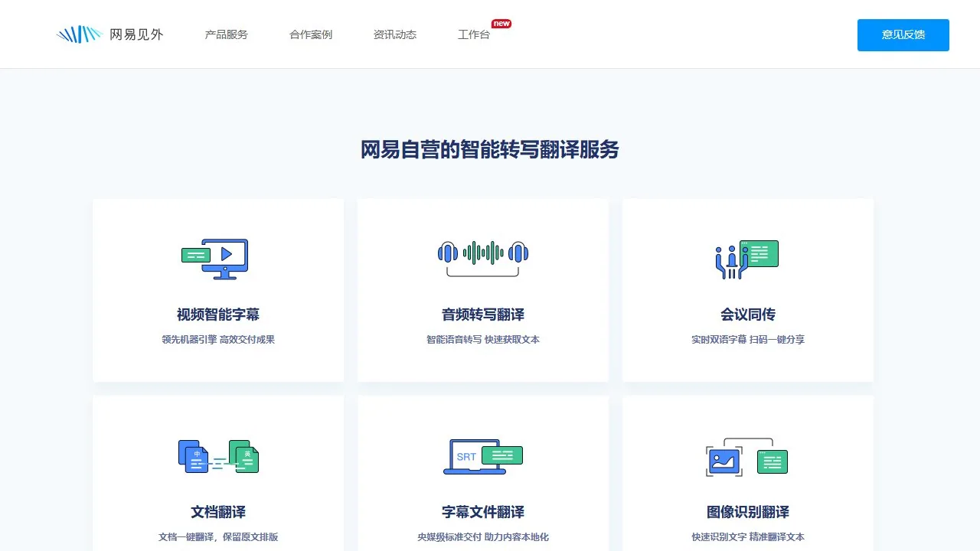Click the text 快速识别文字 精准翻译文本

[748, 537]
